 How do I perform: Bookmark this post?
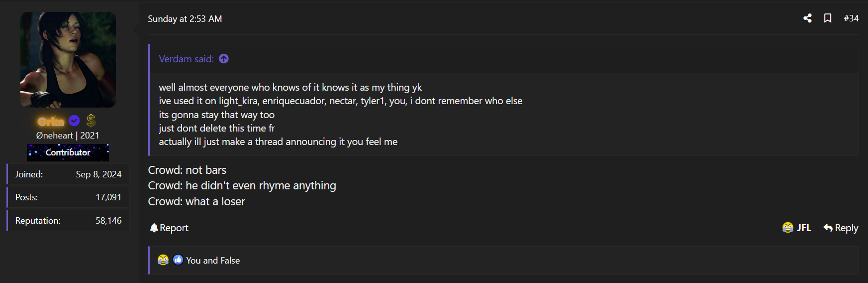coord(828,18)
